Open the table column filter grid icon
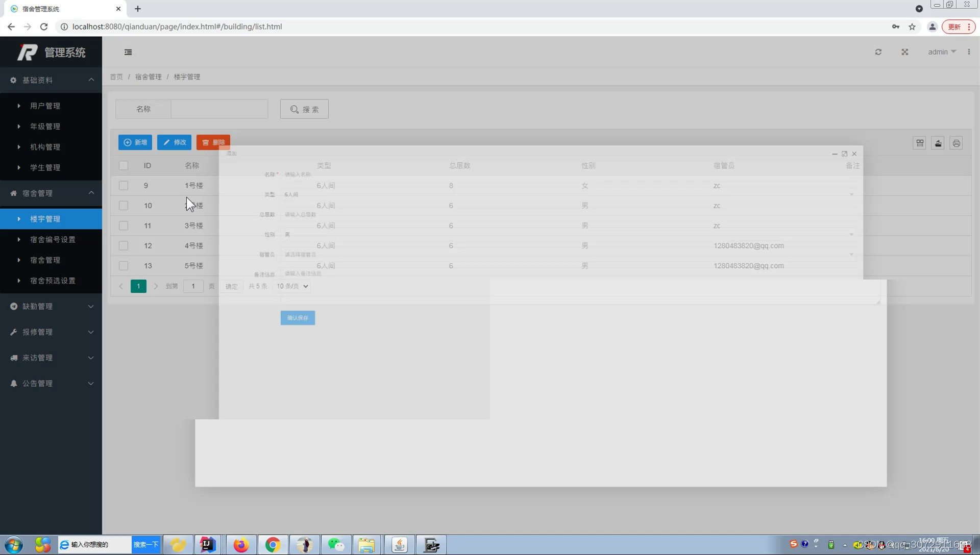Image resolution: width=980 pixels, height=555 pixels. coord(920,143)
